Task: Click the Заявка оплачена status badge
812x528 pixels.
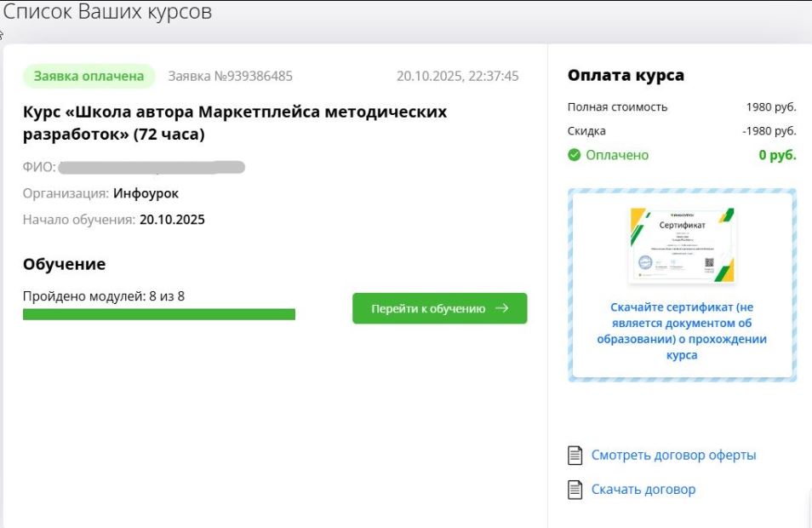Action: 89,76
